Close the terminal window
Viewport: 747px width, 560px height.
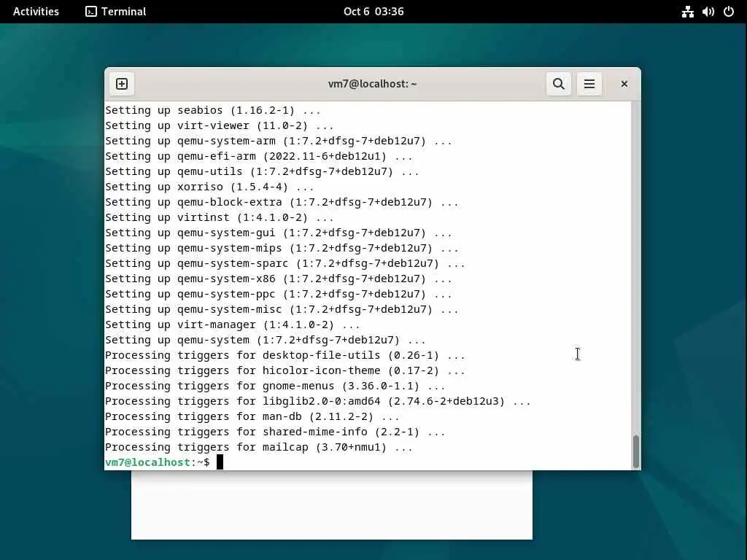[x=624, y=84]
